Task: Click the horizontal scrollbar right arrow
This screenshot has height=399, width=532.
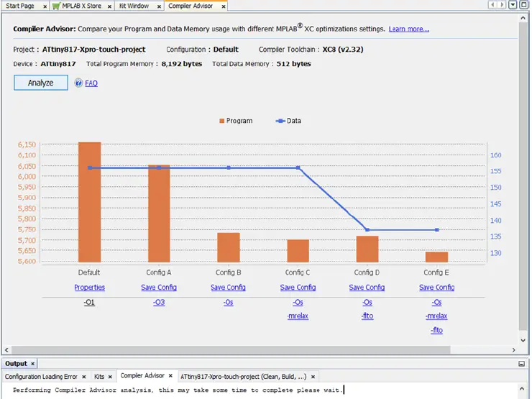Action: [514, 350]
